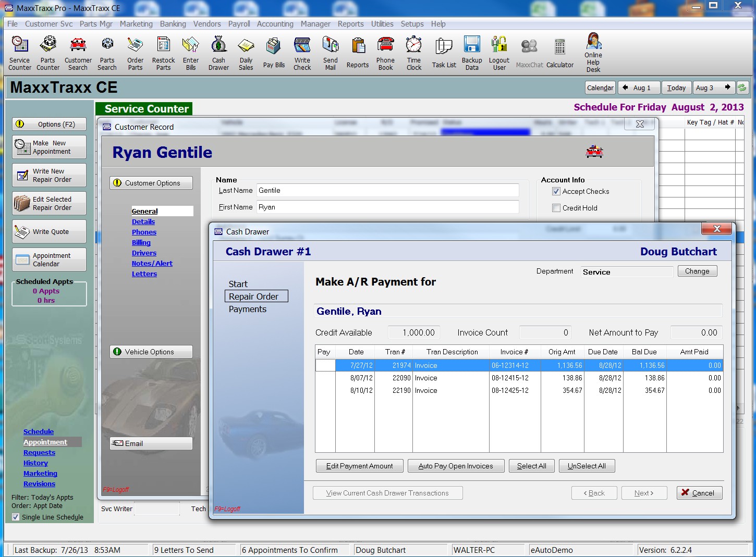Click Auto Pay Open Invoices
The image size is (756, 557).
pyautogui.click(x=456, y=466)
